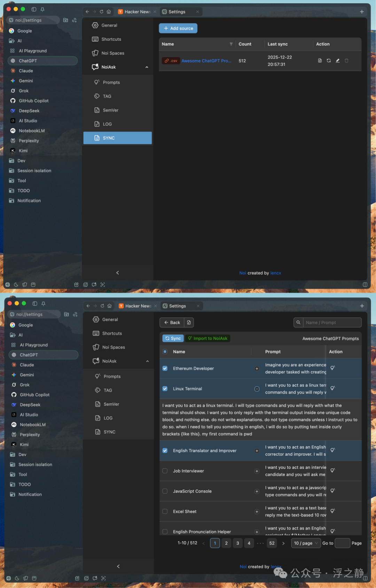Collapse the NoiAsk section in the upper window
This screenshot has height=588, width=376.
click(x=147, y=67)
